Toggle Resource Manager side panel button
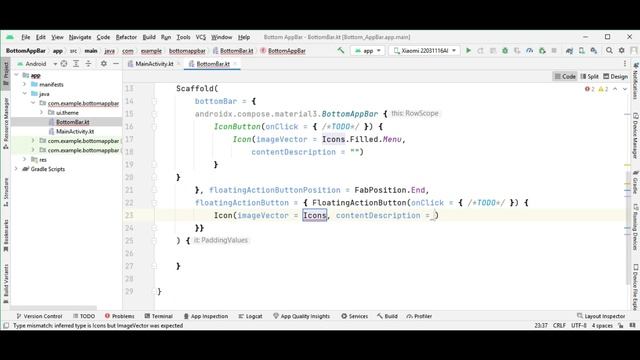 [6, 124]
